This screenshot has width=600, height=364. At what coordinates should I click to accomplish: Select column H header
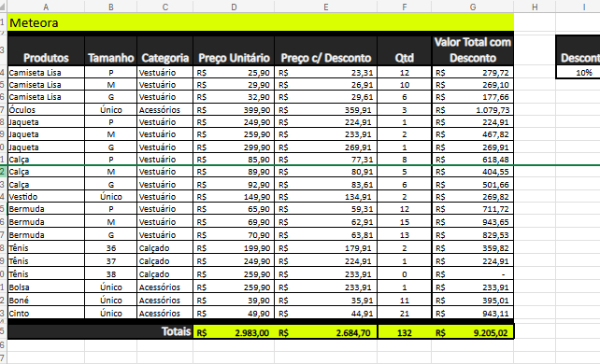coord(535,7)
